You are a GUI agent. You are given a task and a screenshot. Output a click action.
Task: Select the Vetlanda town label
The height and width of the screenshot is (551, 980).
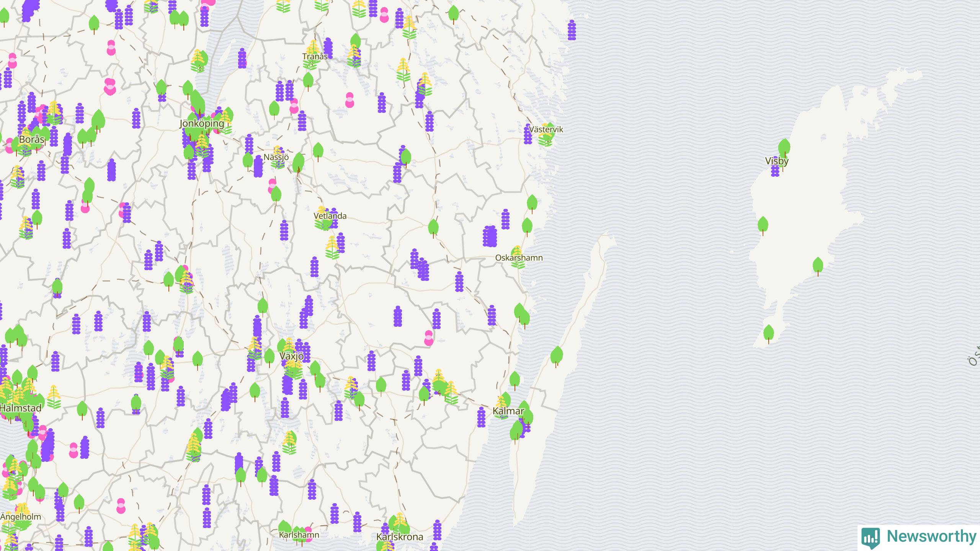coord(330,216)
